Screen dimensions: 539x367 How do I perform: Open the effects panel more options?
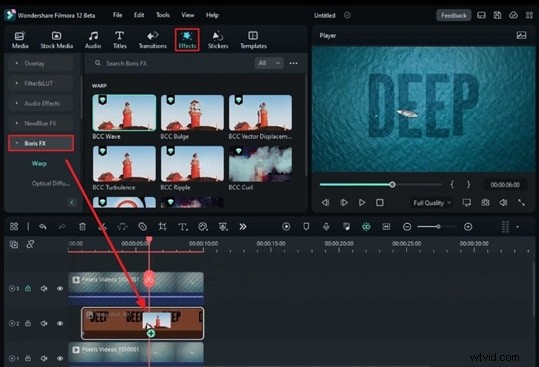click(x=293, y=63)
